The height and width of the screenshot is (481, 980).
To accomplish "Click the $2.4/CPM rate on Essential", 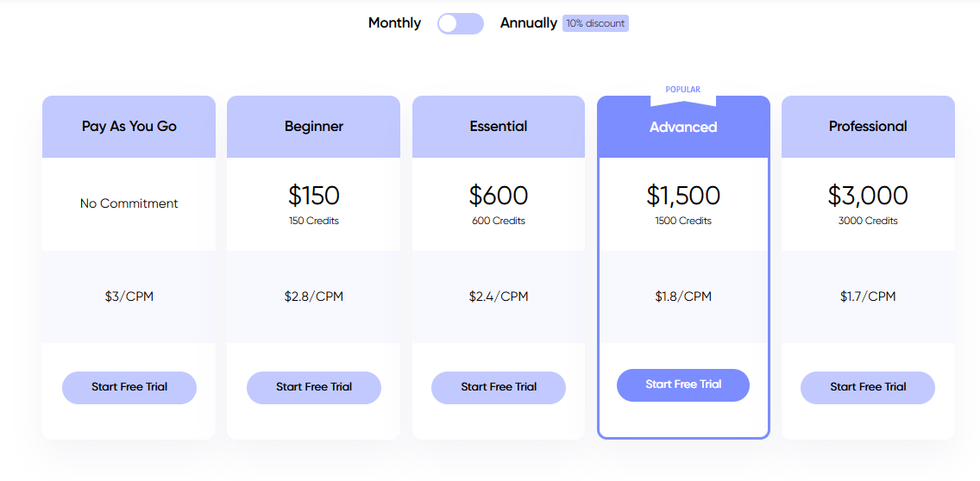I will pos(499,296).
